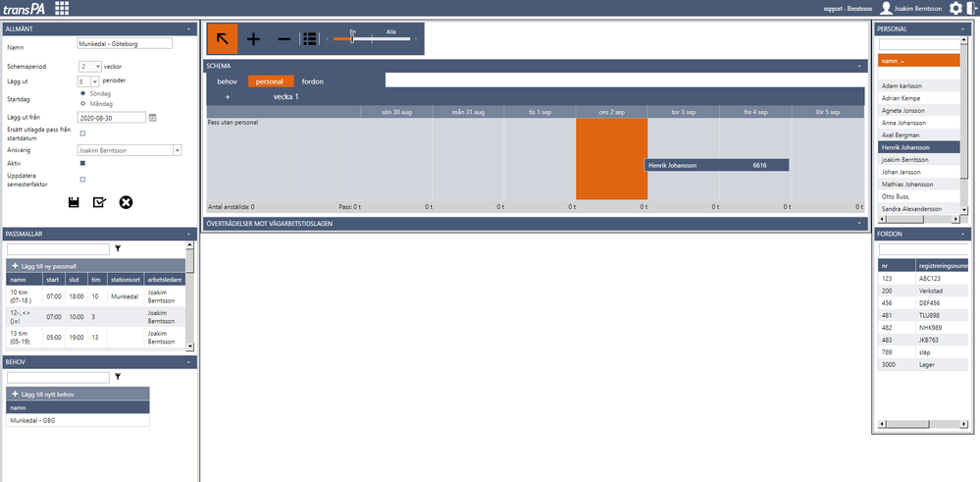Select the Verkstad vehicle row
Image resolution: width=980 pixels, height=482 pixels.
tap(922, 291)
